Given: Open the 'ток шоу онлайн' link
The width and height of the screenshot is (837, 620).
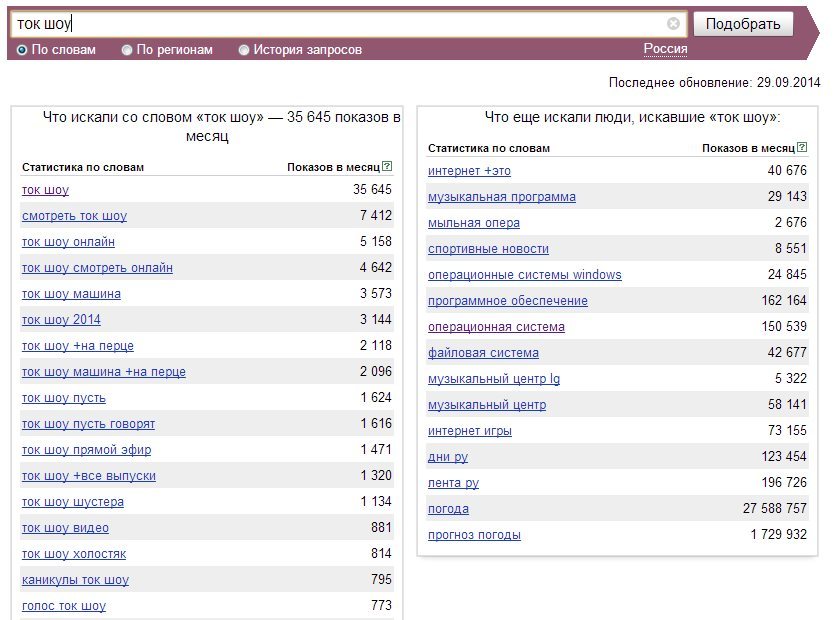Looking at the screenshot, I should pos(68,242).
